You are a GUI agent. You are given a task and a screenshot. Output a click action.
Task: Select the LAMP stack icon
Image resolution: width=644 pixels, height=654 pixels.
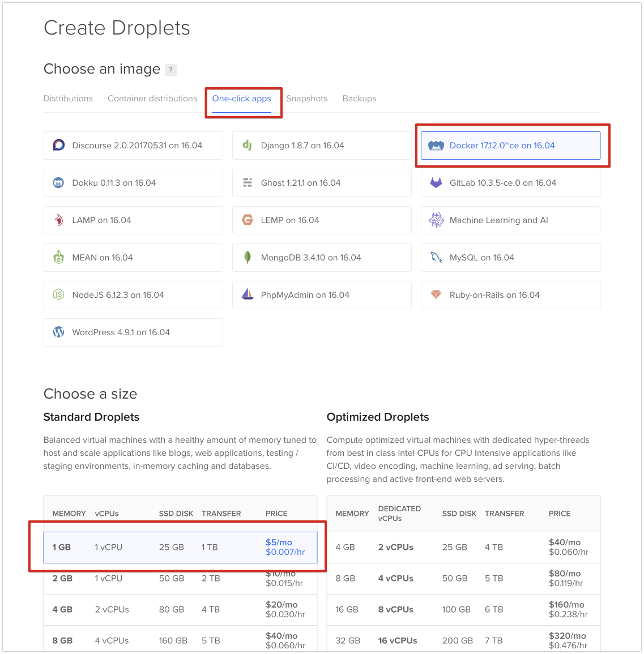[x=59, y=220]
